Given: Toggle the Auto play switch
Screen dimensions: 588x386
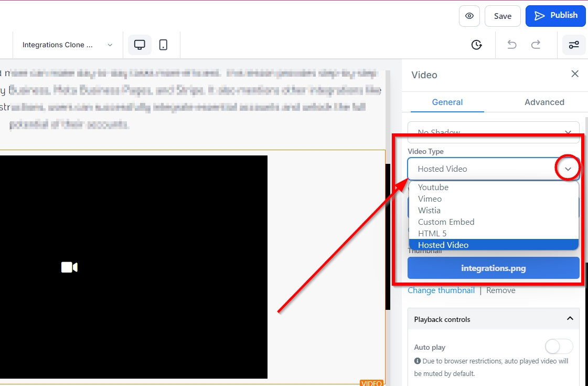Looking at the screenshot, I should [559, 347].
